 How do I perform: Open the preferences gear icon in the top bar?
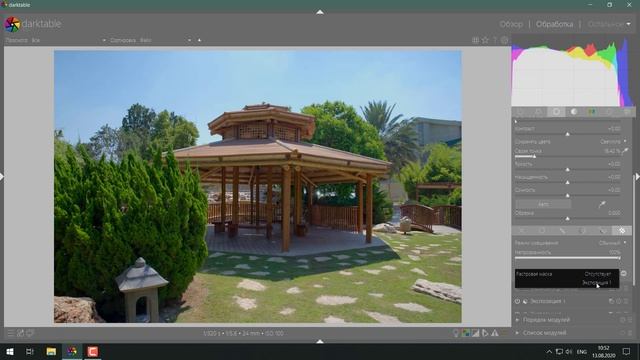[504, 40]
